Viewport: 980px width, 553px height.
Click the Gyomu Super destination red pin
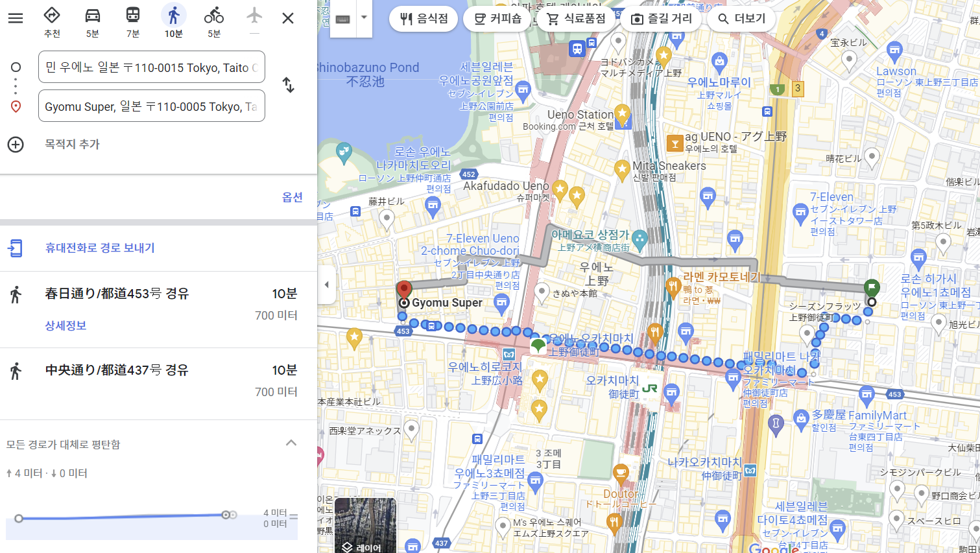pos(404,290)
